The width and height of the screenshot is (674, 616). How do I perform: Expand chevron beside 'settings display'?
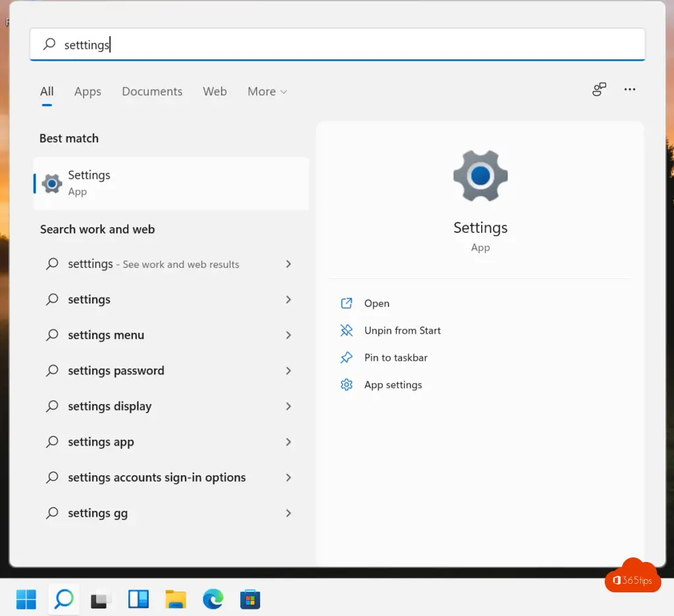tap(288, 406)
